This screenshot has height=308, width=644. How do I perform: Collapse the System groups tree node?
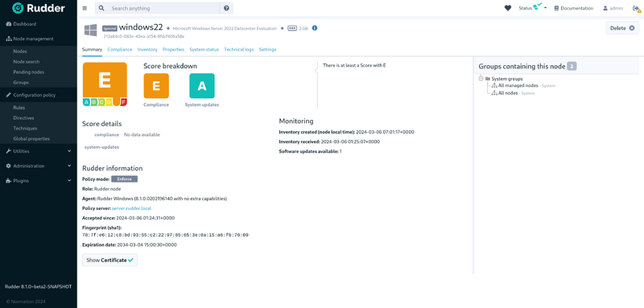point(481,78)
